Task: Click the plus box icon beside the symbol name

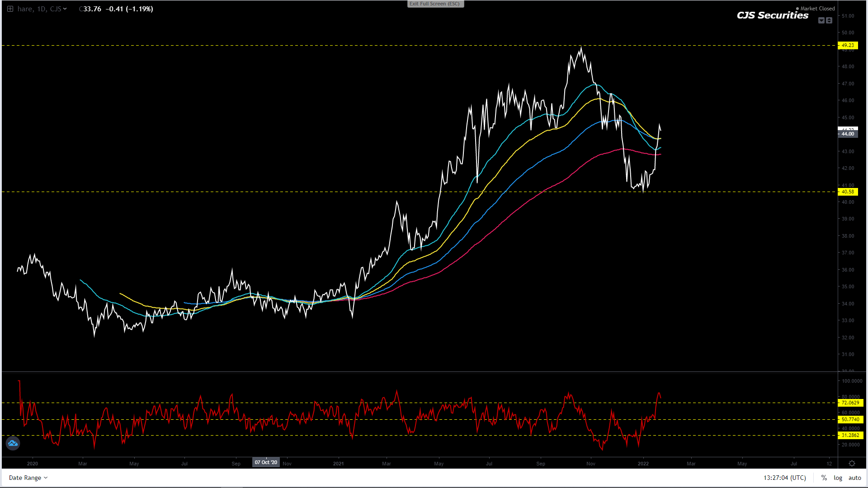Action: point(10,9)
